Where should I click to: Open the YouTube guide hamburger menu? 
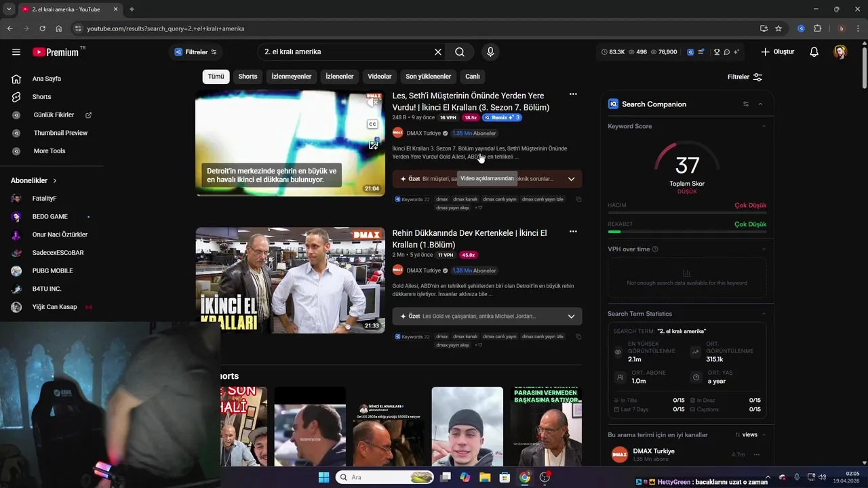click(x=16, y=52)
